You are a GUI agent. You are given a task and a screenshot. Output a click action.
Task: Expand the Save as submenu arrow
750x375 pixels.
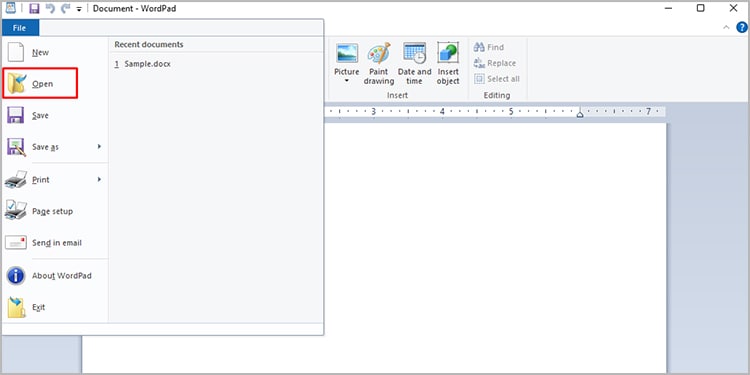(99, 146)
